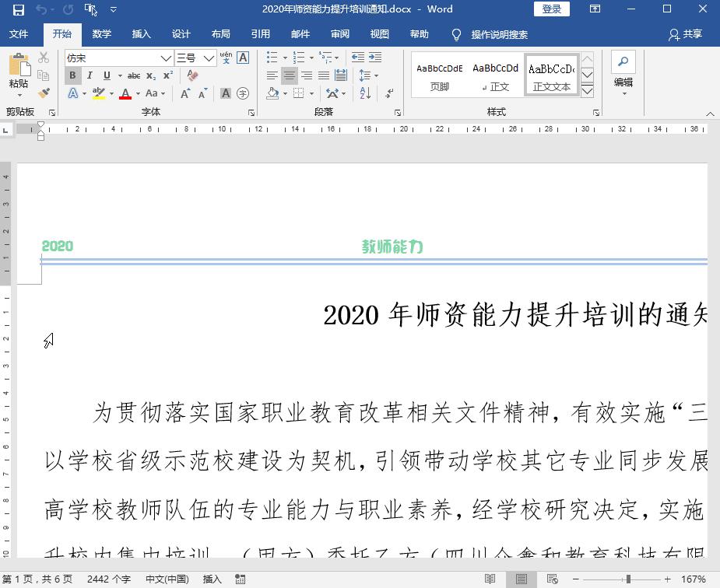Screen dimensions: 720x588
Task: Toggle underline formatting
Action: (x=106, y=75)
